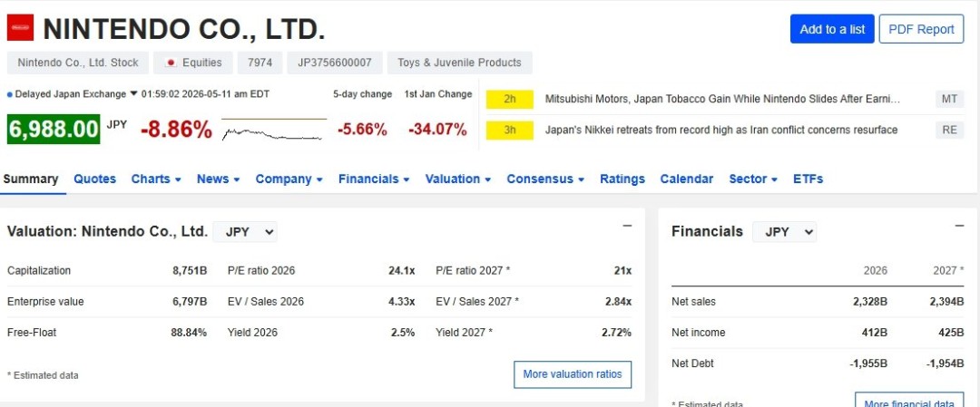
Task: Open the intraday price sparkline chart
Action: point(274,130)
